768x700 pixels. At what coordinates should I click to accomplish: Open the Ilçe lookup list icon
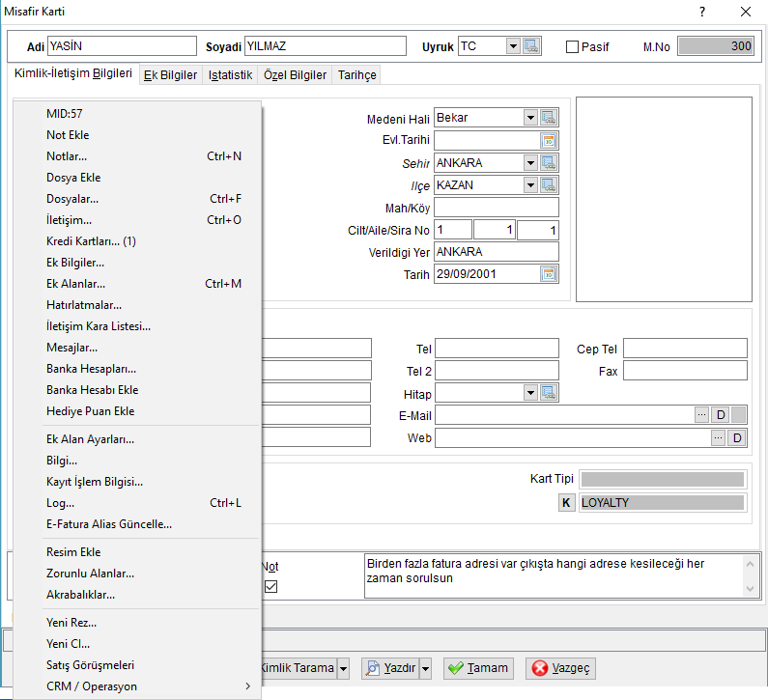tap(549, 185)
